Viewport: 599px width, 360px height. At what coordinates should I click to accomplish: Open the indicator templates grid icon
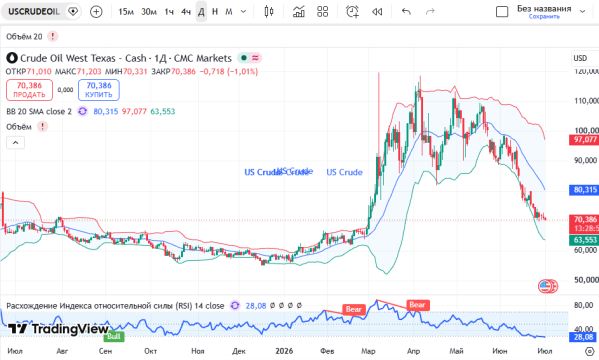pyautogui.click(x=322, y=11)
